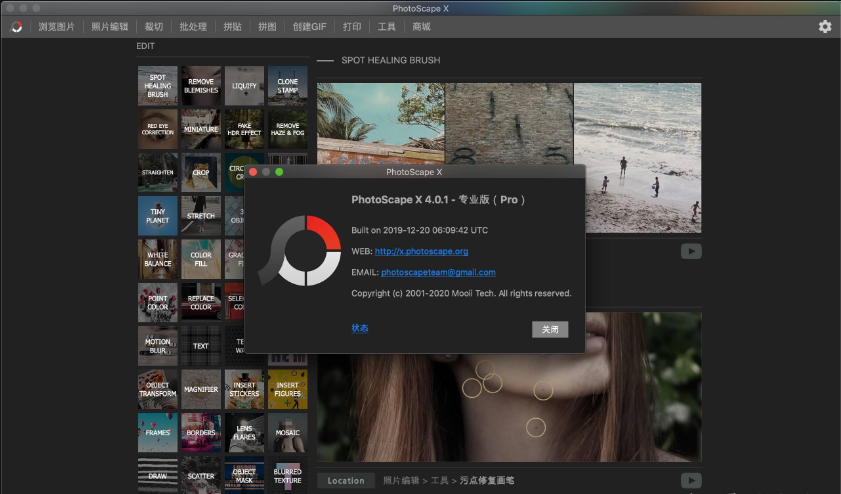841x494 pixels.
Task: Select the Borders tile
Action: [201, 432]
